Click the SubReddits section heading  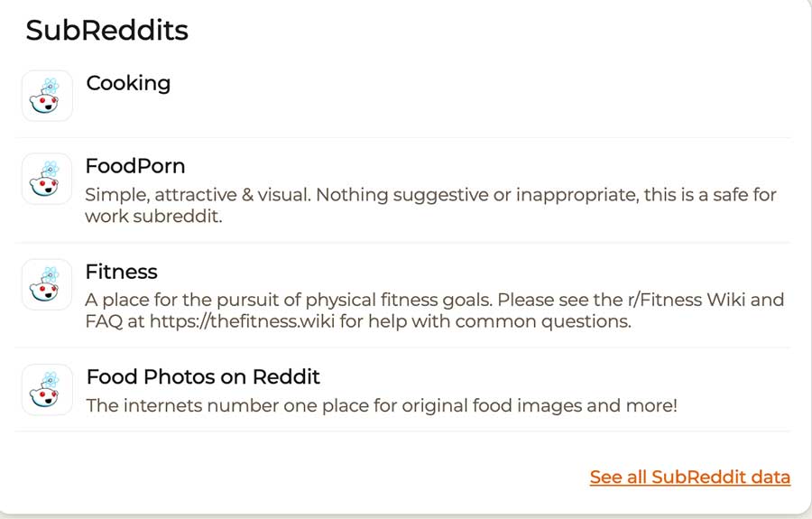106,31
